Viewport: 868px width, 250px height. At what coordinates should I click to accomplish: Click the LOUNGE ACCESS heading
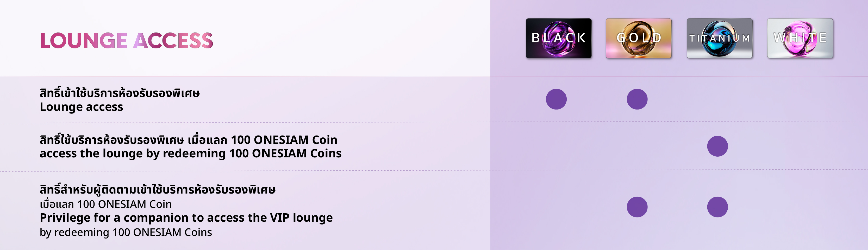point(126,41)
